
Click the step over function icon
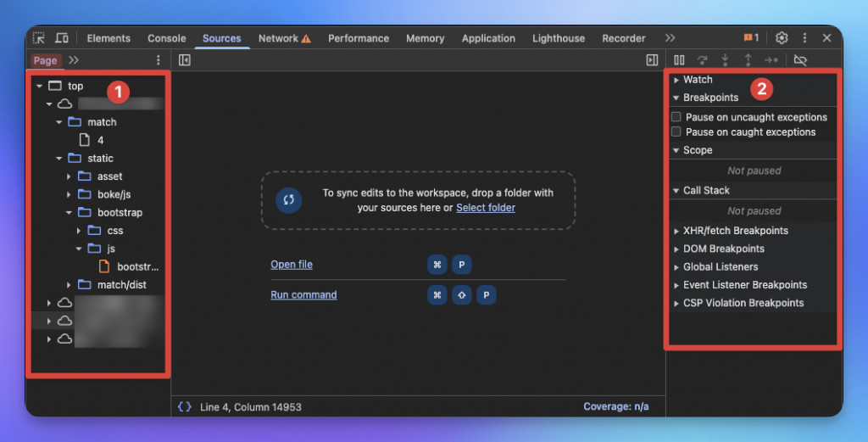click(x=703, y=60)
